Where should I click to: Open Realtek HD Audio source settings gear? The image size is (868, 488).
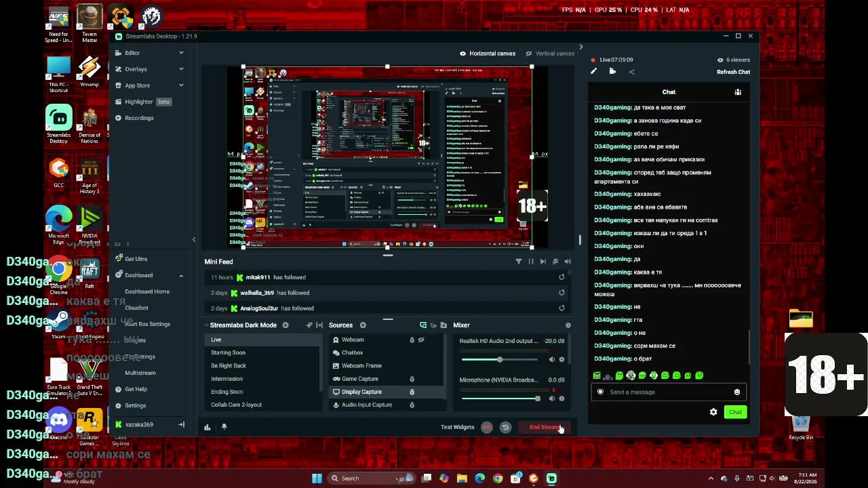[561, 359]
